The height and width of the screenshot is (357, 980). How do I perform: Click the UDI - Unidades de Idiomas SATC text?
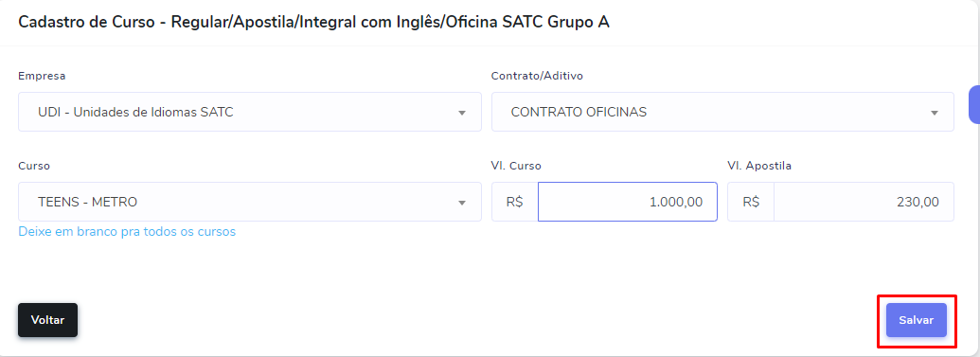135,113
